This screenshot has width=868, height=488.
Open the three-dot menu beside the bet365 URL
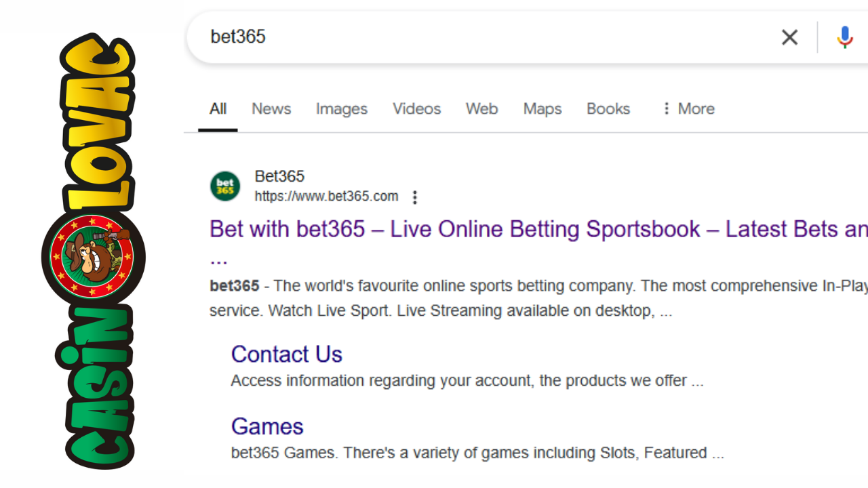[x=415, y=197]
